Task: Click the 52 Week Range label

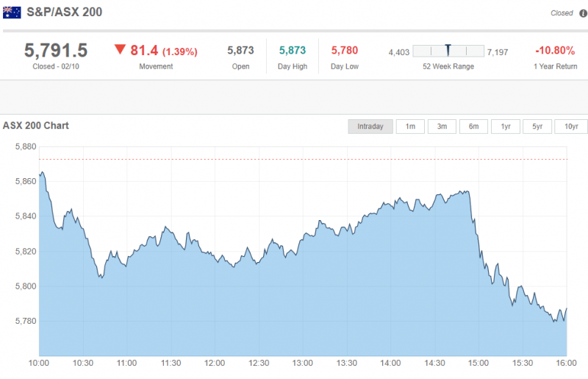Action: [448, 66]
